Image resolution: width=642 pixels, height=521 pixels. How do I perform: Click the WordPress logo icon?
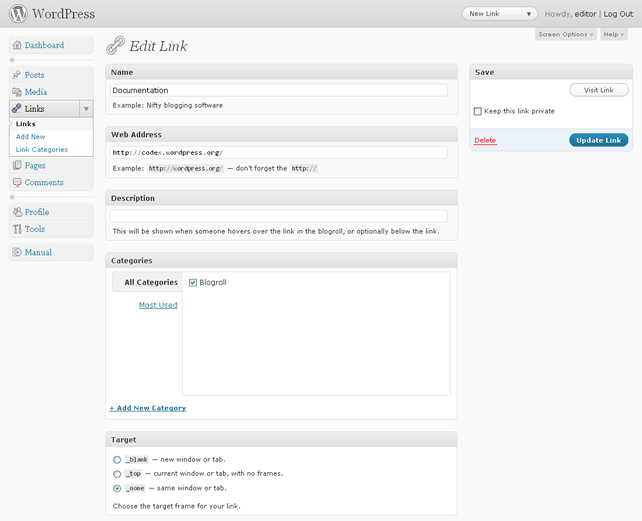click(x=18, y=14)
